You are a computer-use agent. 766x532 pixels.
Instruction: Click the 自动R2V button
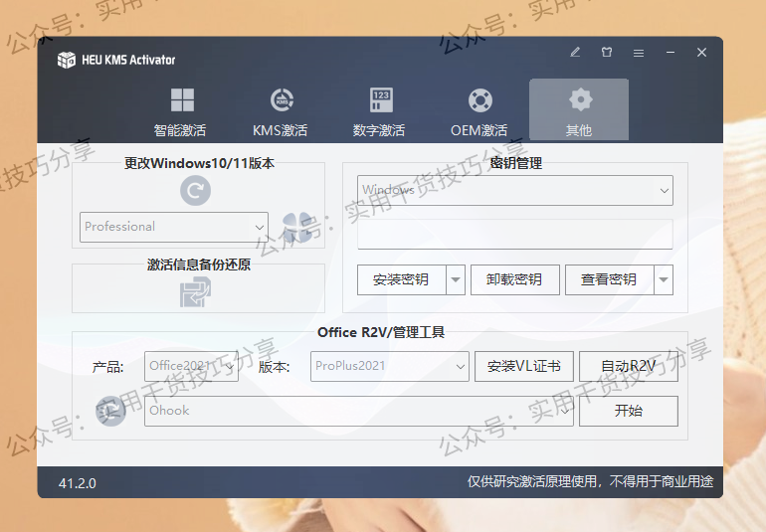point(629,366)
